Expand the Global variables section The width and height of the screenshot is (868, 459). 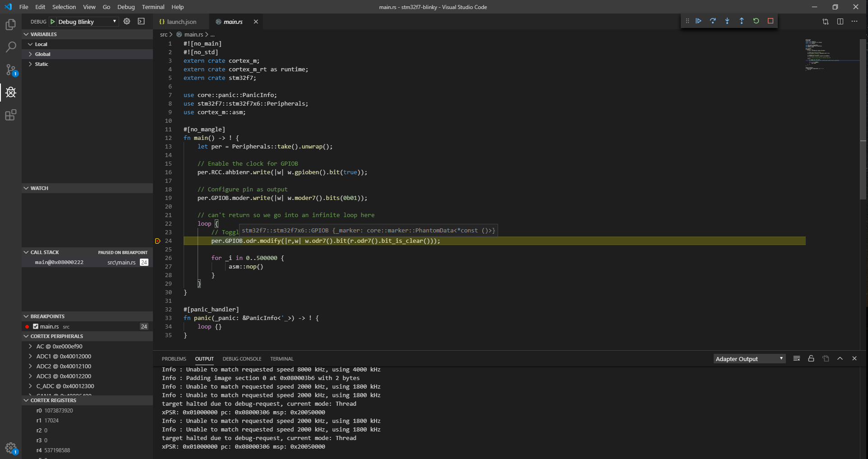pos(43,54)
